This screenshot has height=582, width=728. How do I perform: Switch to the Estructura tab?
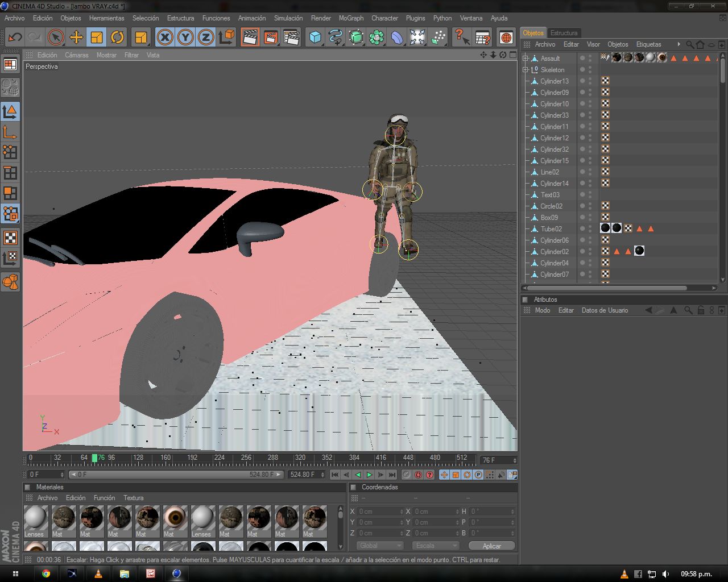564,33
